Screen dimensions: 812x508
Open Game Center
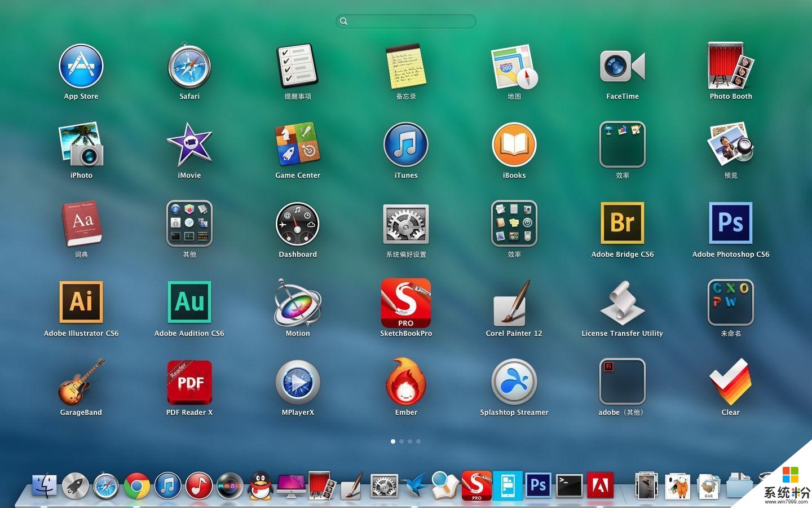[x=298, y=144]
